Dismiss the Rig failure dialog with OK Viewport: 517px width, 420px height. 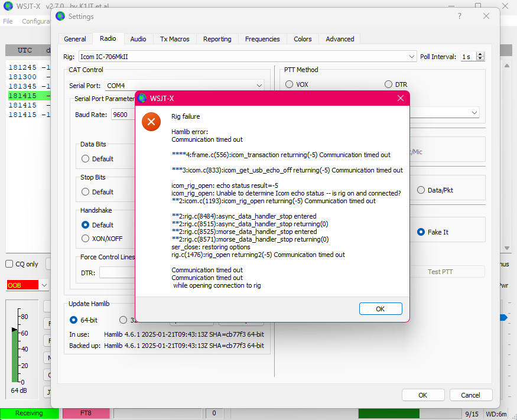pyautogui.click(x=381, y=308)
